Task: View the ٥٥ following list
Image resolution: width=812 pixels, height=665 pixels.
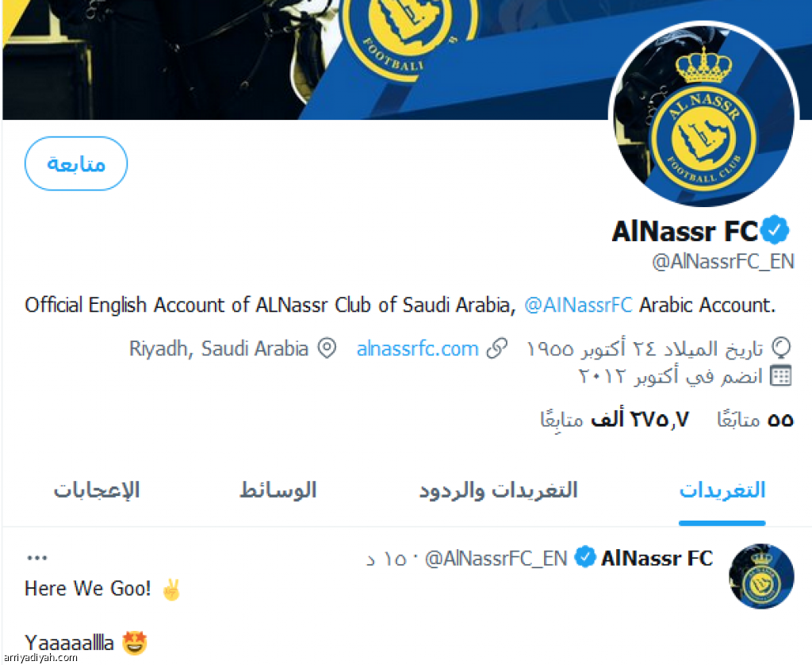Action: coord(755,419)
